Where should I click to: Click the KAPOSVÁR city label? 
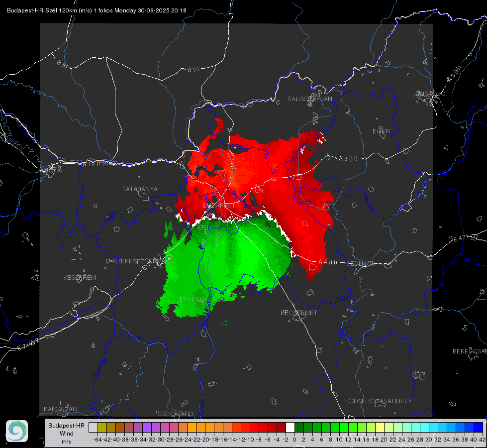pyautogui.click(x=60, y=409)
